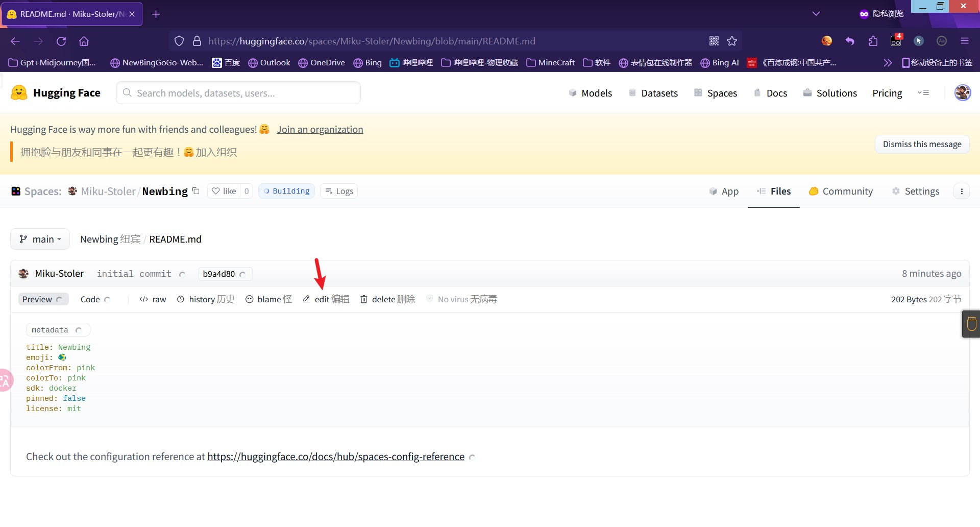The width and height of the screenshot is (980, 527).
Task: Navigate to the Newbing root folder breadcrumb
Action: pos(110,239)
